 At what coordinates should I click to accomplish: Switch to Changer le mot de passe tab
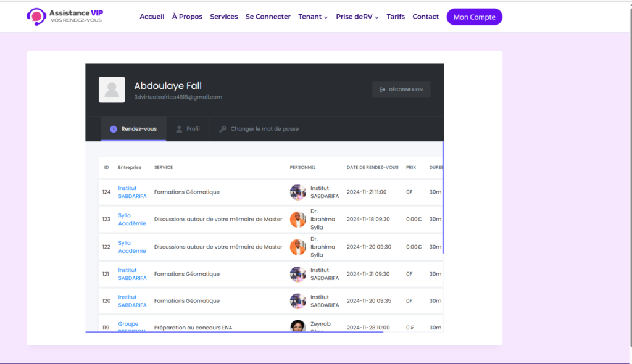pos(264,129)
